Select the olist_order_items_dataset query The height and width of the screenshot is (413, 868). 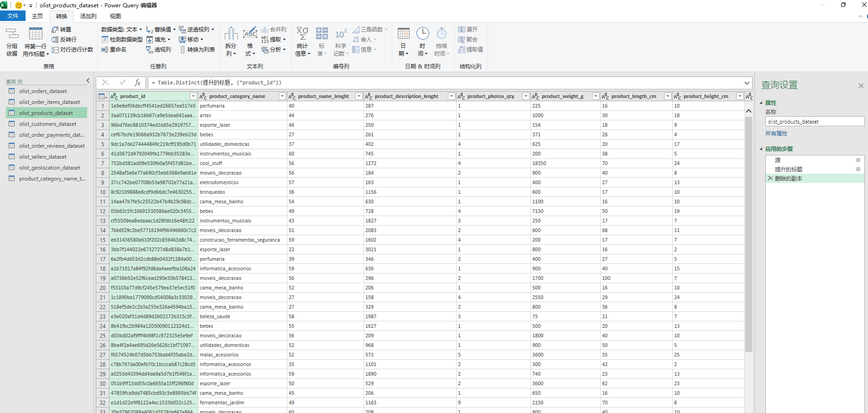point(46,102)
